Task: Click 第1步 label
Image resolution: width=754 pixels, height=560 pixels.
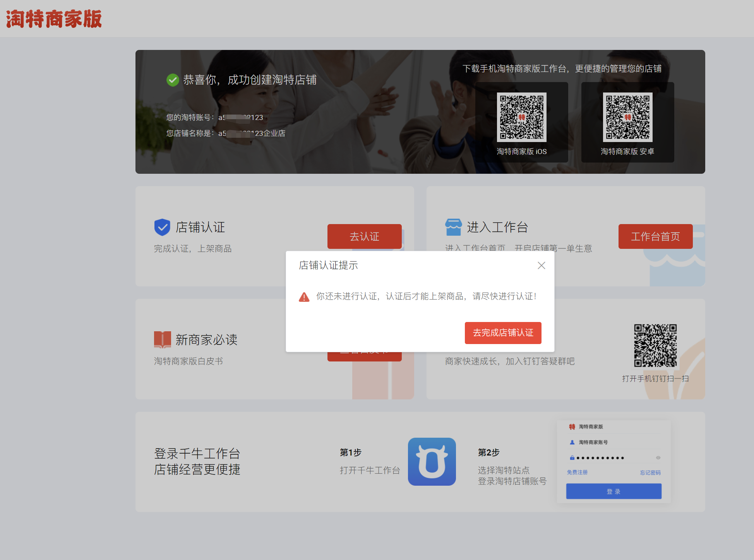Action: tap(351, 452)
